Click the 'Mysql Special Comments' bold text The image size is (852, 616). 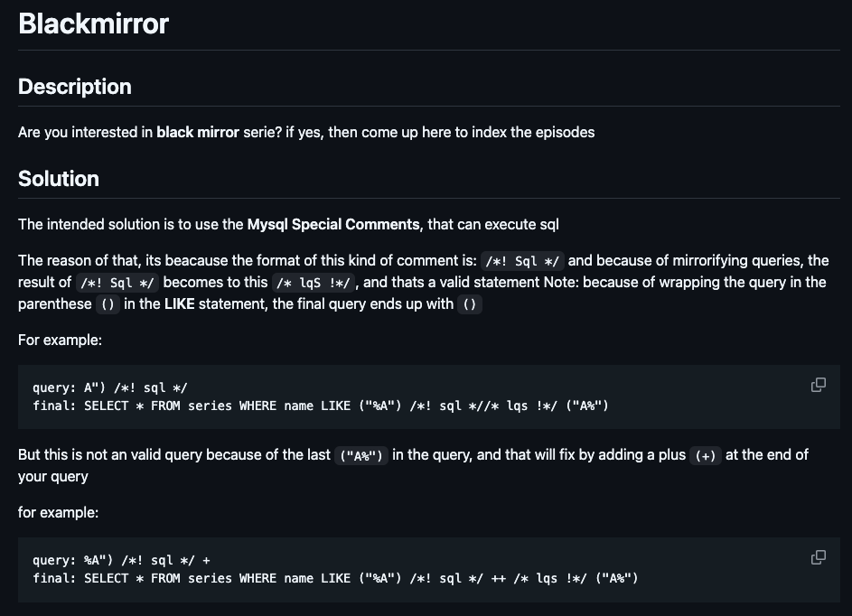pos(333,224)
